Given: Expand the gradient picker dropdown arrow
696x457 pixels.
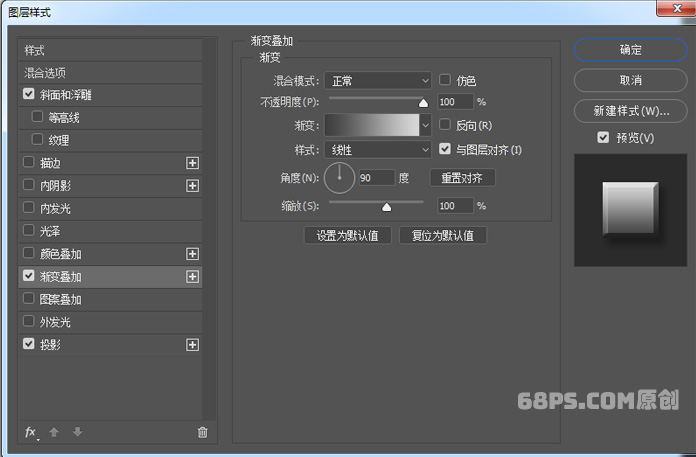Looking at the screenshot, I should 425,126.
